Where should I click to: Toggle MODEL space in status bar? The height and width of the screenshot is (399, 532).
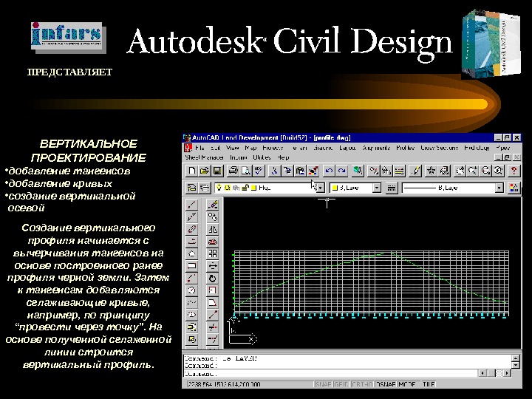(407, 384)
